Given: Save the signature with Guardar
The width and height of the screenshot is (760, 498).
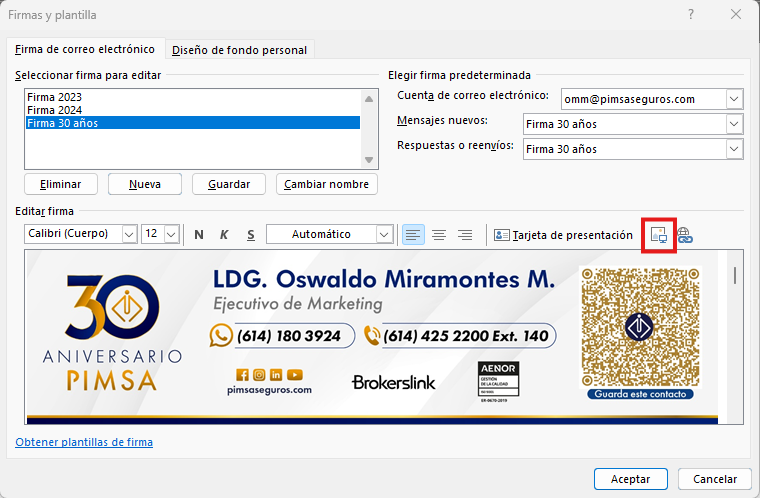Looking at the screenshot, I should [229, 184].
